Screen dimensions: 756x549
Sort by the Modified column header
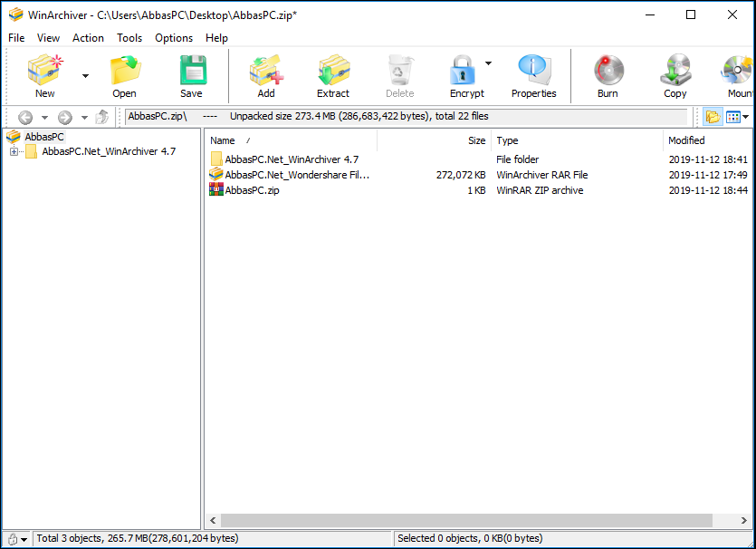(x=707, y=140)
